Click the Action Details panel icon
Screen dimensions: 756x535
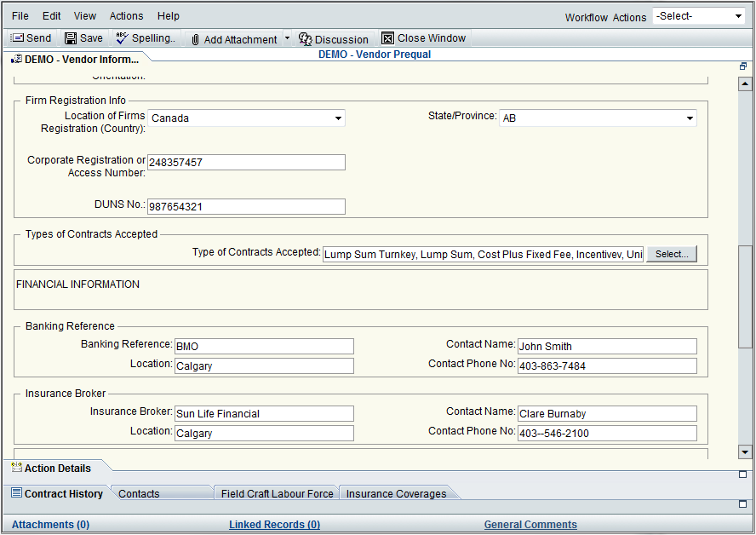click(x=16, y=468)
